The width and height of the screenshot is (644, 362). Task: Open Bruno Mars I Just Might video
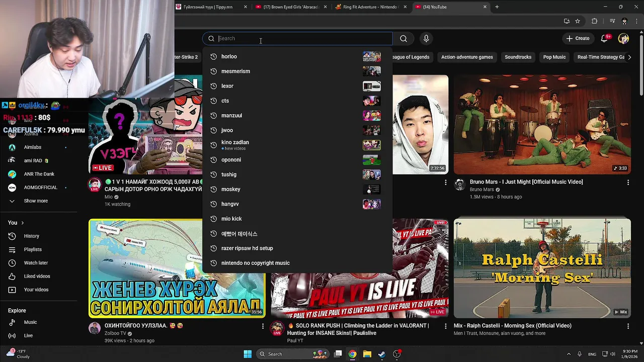coord(542,125)
